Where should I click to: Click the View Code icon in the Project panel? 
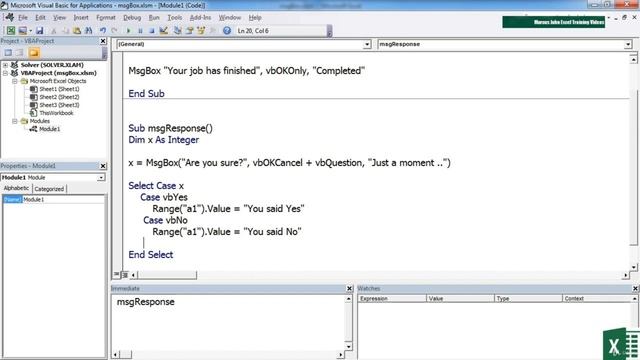(8, 53)
